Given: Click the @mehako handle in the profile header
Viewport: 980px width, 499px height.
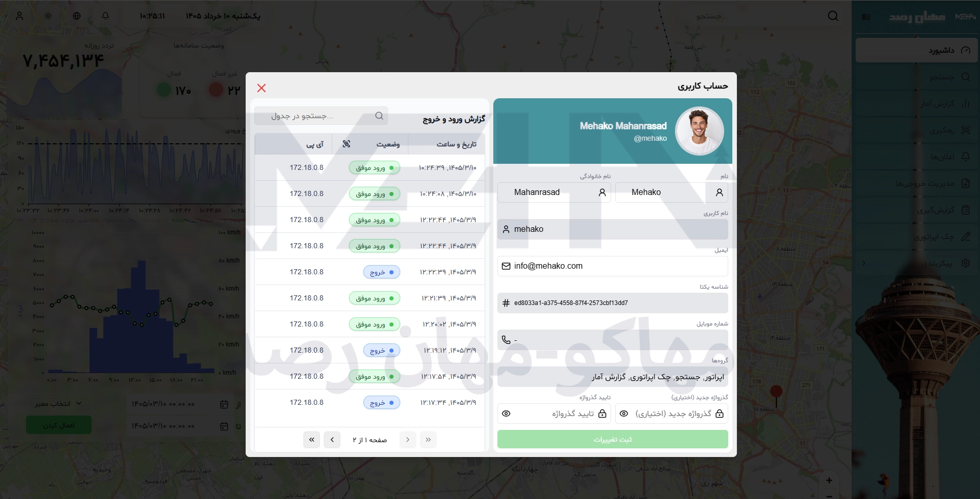Looking at the screenshot, I should 650,138.
